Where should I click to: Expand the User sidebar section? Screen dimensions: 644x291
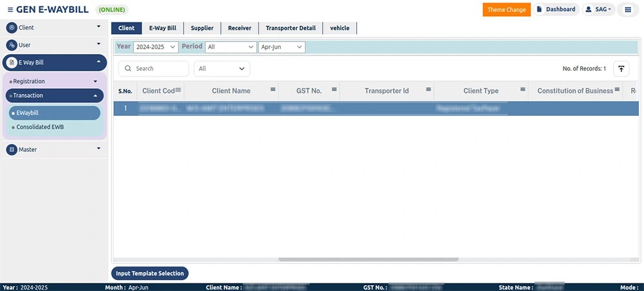pos(99,44)
